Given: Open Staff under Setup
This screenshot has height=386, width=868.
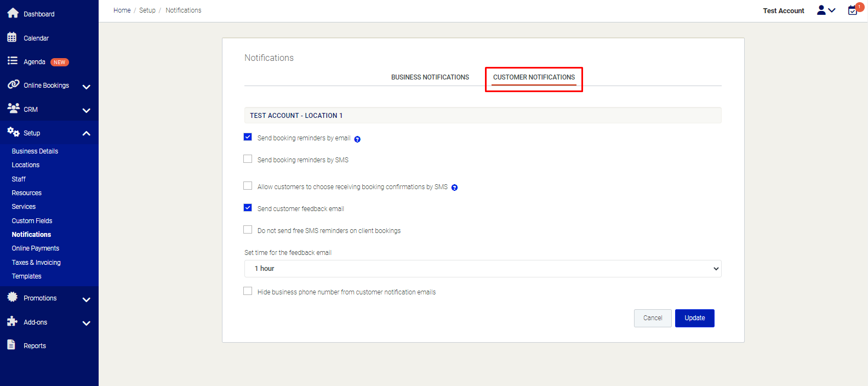Looking at the screenshot, I should tap(19, 179).
